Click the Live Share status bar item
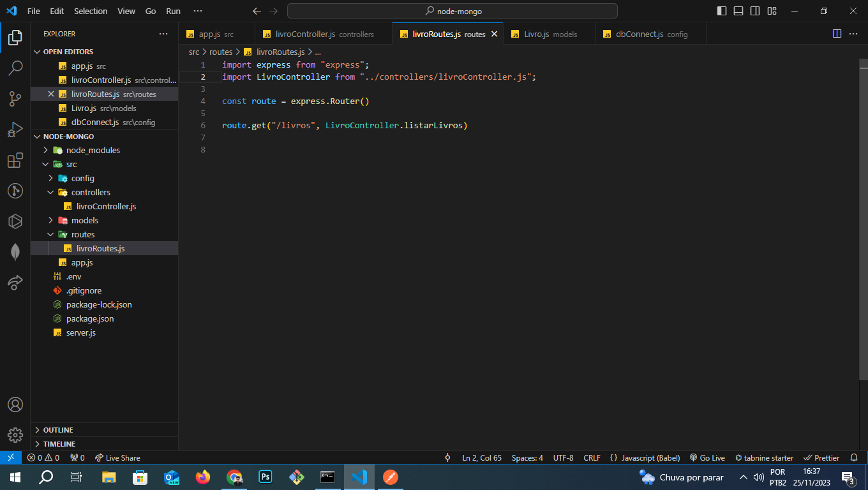868x490 pixels. tap(117, 457)
